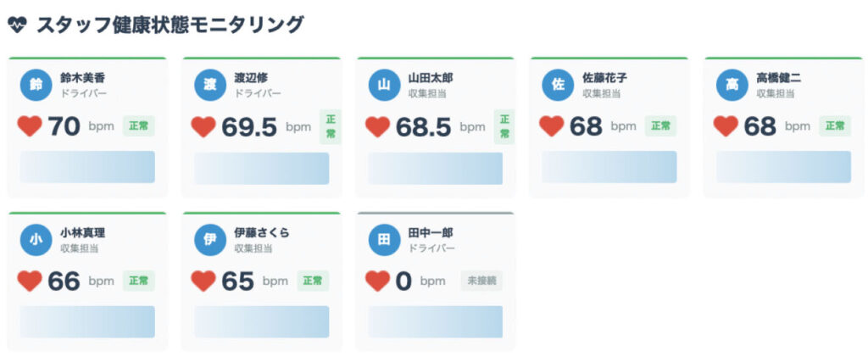Select 山田太郎's avatar icon
This screenshot has width=868, height=362.
(384, 86)
